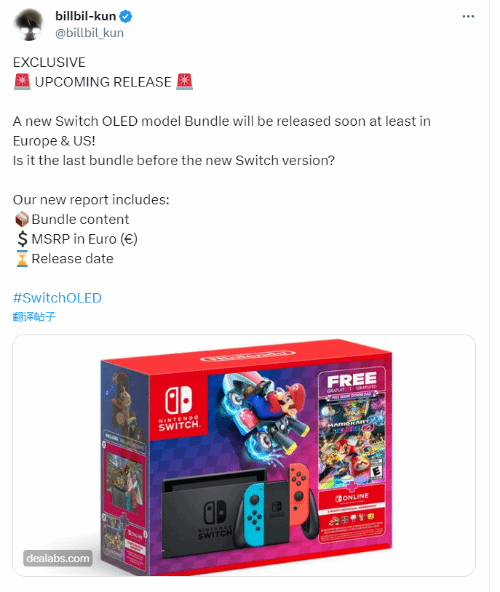Click the billbil-kun profile avatar
This screenshot has width=500, height=592.
coord(29,25)
